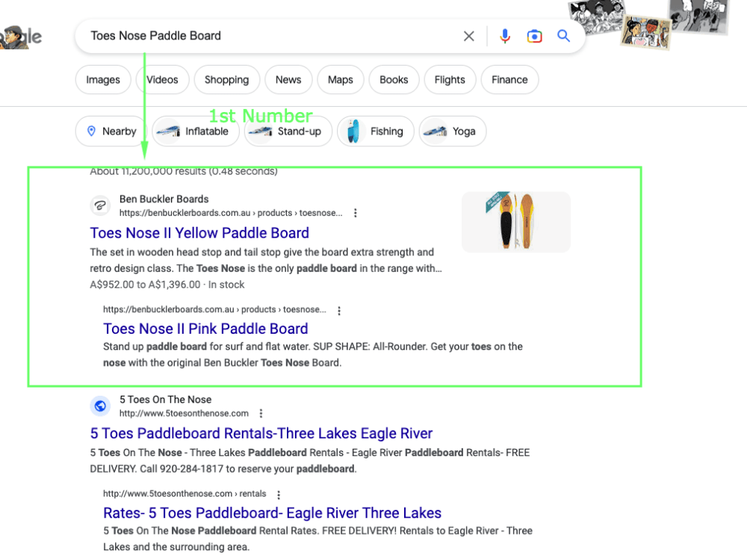Click the Ben Buckler Boards site favicon
The height and width of the screenshot is (560, 747).
click(100, 206)
